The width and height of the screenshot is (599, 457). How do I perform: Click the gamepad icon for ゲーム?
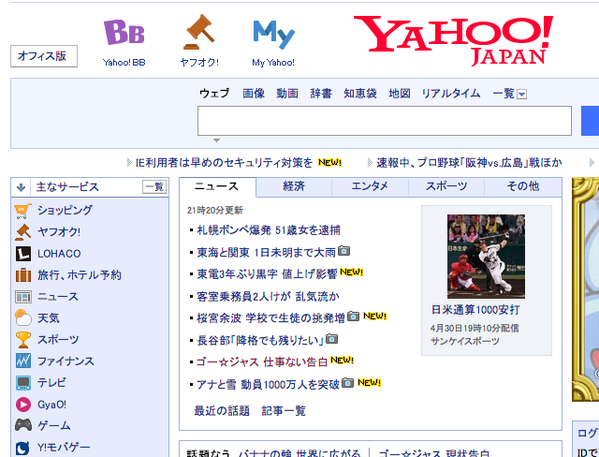tap(23, 425)
